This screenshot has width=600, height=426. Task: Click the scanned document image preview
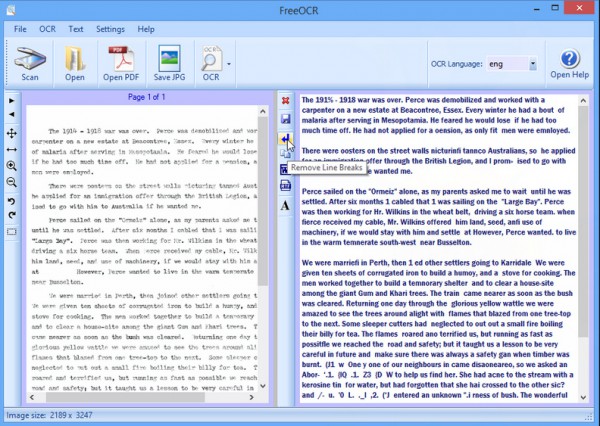(142, 249)
